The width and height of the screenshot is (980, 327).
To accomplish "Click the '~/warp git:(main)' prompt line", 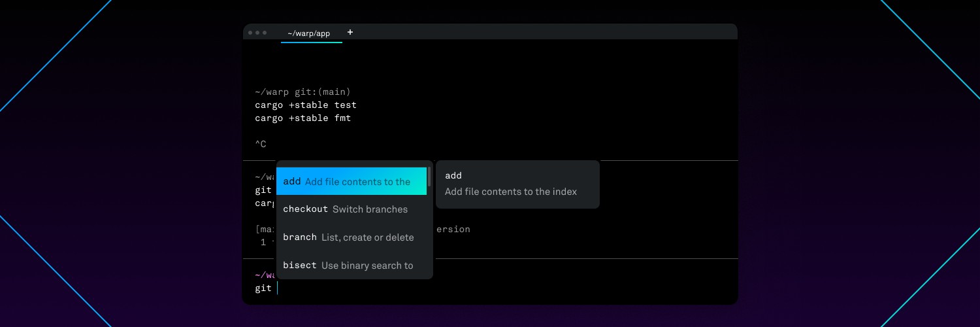I will coord(303,92).
